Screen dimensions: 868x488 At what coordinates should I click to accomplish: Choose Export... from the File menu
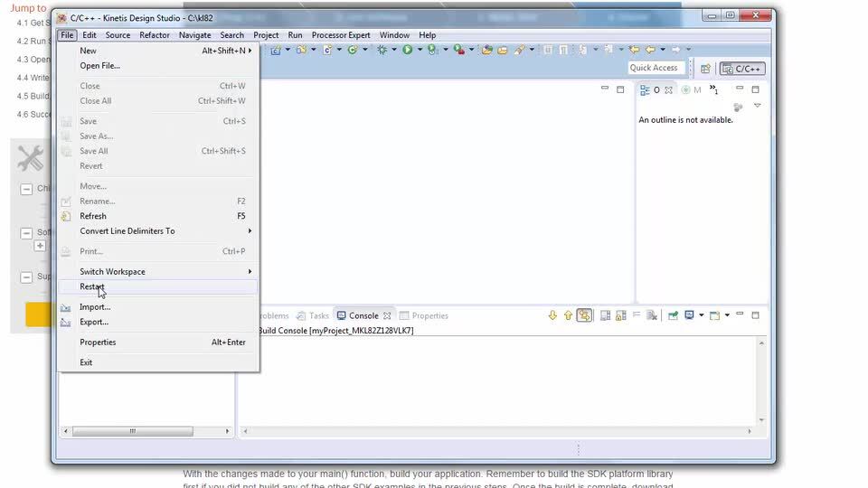(158, 322)
